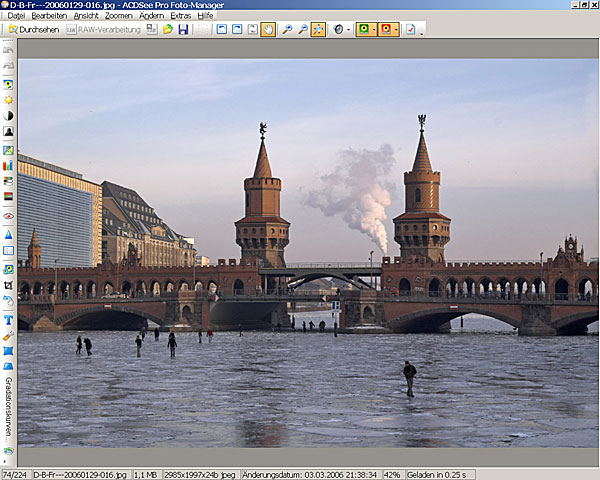
Task: Select the black-white contrast circle tool
Action: click(x=8, y=116)
